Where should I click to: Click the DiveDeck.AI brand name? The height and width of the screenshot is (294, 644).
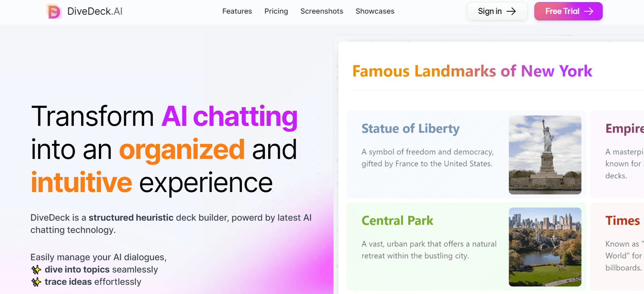(95, 11)
